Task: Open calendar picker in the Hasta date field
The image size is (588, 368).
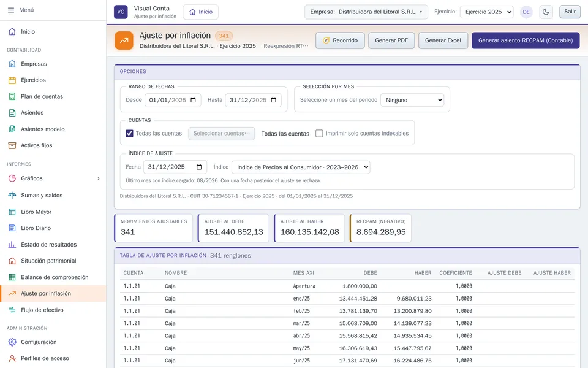Action: 273,100
